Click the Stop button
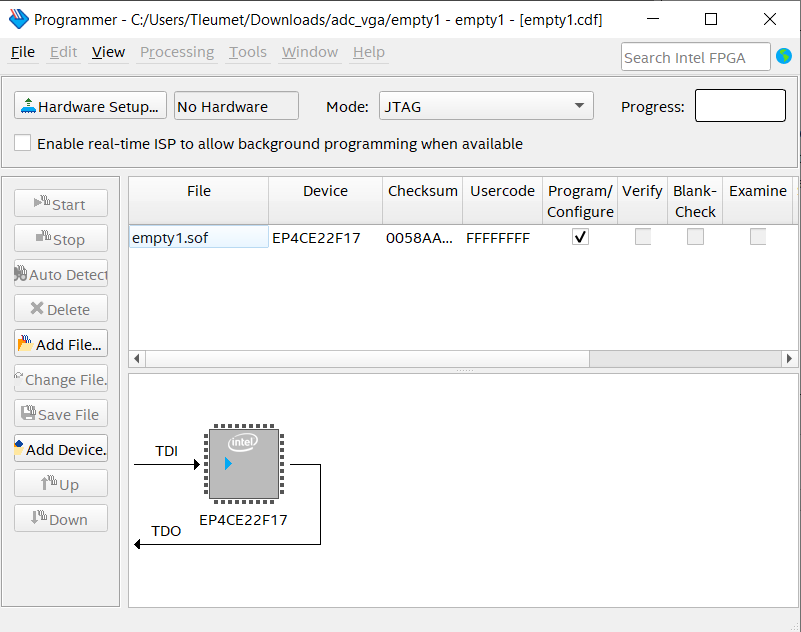The image size is (801, 632). tap(61, 238)
